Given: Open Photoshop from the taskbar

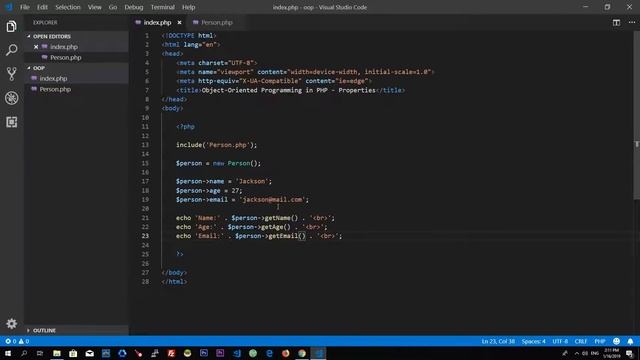Looking at the screenshot, I should 204,353.
